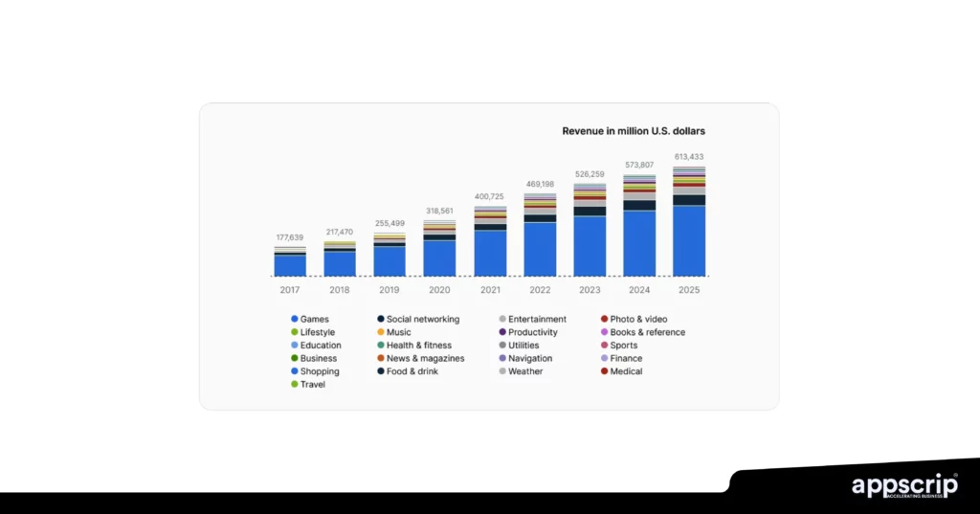Click the Weather legend label

click(x=525, y=371)
